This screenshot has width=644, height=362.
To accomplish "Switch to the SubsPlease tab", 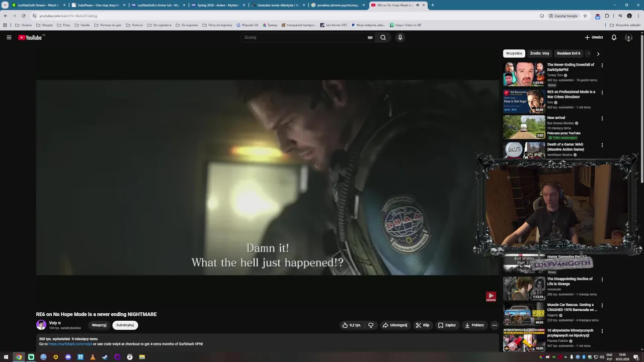I will (98, 5).
